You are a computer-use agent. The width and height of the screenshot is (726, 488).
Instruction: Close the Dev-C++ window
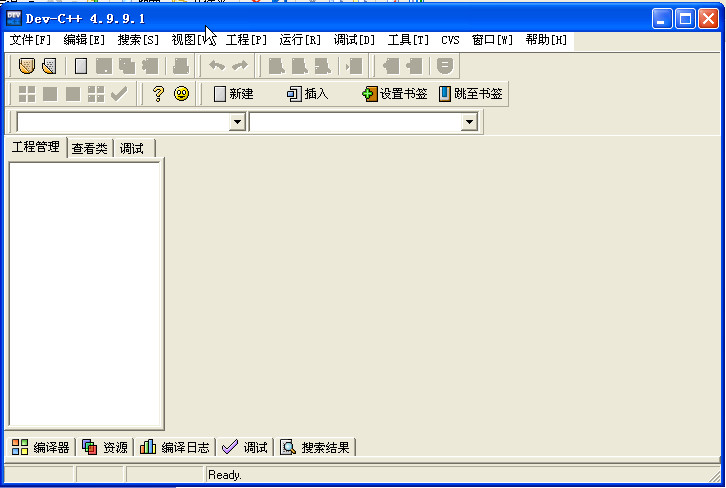708,19
